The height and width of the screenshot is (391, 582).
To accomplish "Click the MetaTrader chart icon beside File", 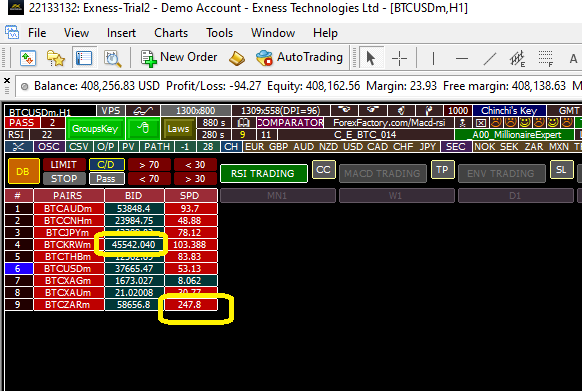I will (12, 32).
